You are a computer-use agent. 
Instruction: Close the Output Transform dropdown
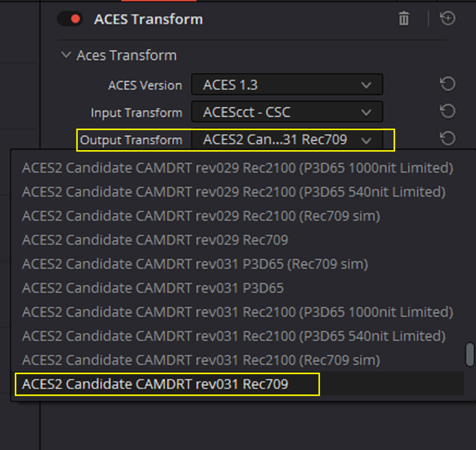(287, 139)
